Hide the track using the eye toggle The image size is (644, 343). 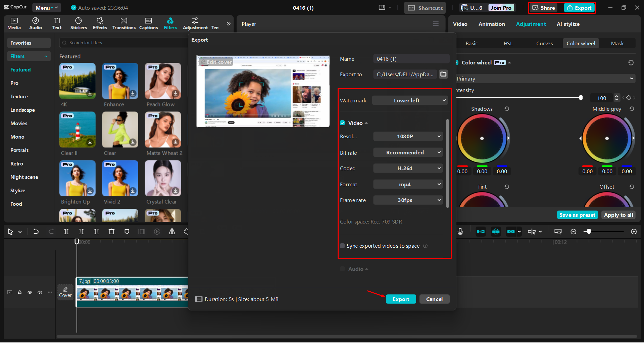[x=30, y=292]
